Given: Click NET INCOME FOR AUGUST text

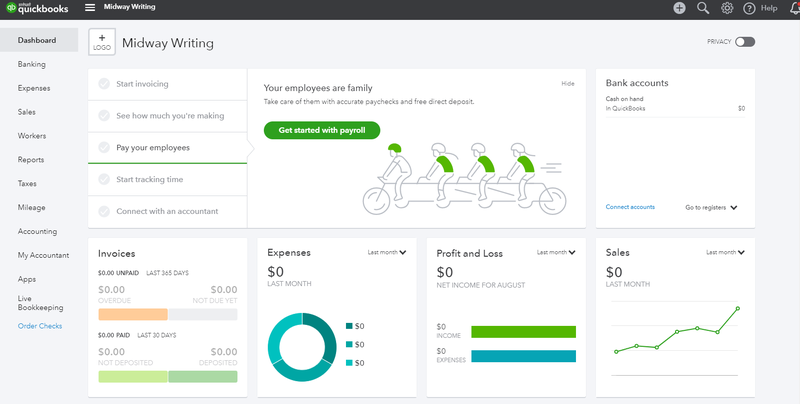Looking at the screenshot, I should click(481, 285).
